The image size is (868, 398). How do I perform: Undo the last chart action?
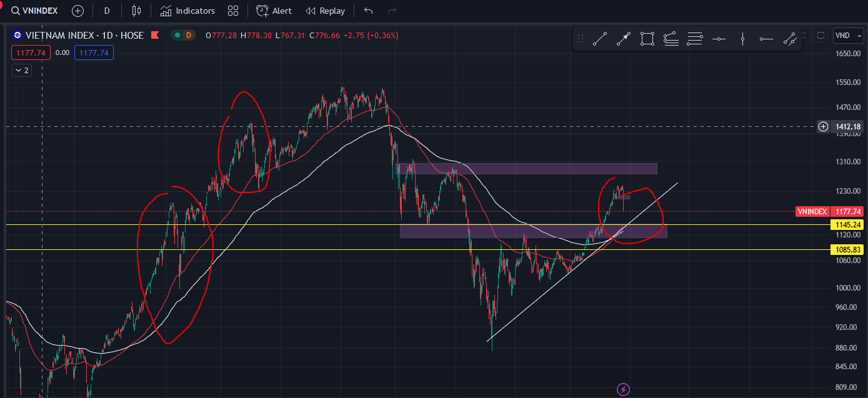[x=369, y=11]
